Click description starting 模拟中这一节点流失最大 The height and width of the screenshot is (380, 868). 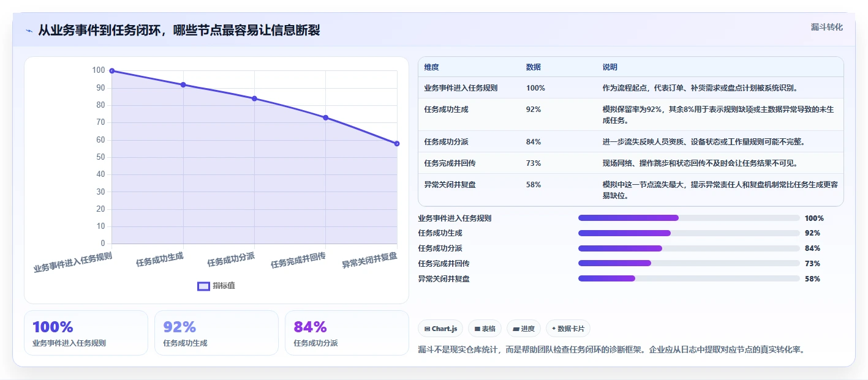(720, 190)
